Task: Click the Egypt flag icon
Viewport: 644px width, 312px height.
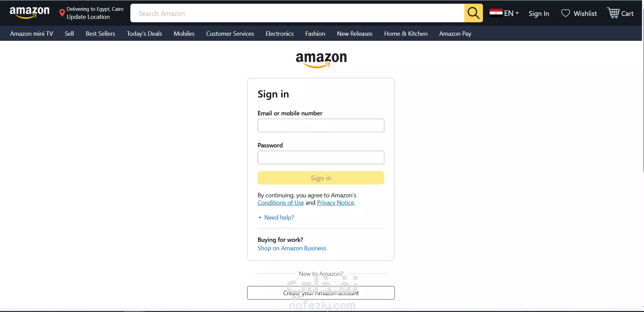Action: [x=496, y=13]
